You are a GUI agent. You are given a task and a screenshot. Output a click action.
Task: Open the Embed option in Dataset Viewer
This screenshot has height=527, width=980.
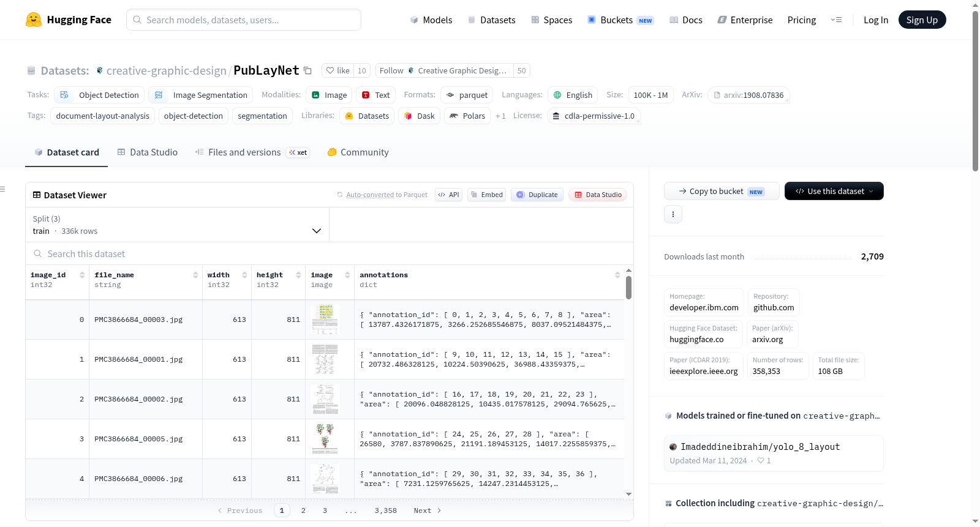[x=486, y=195]
